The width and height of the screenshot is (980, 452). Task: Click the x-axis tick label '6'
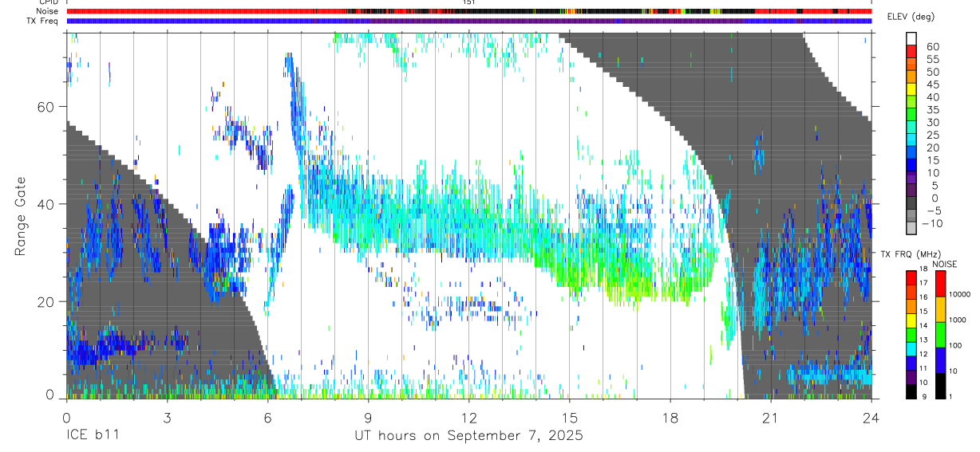coord(267,417)
